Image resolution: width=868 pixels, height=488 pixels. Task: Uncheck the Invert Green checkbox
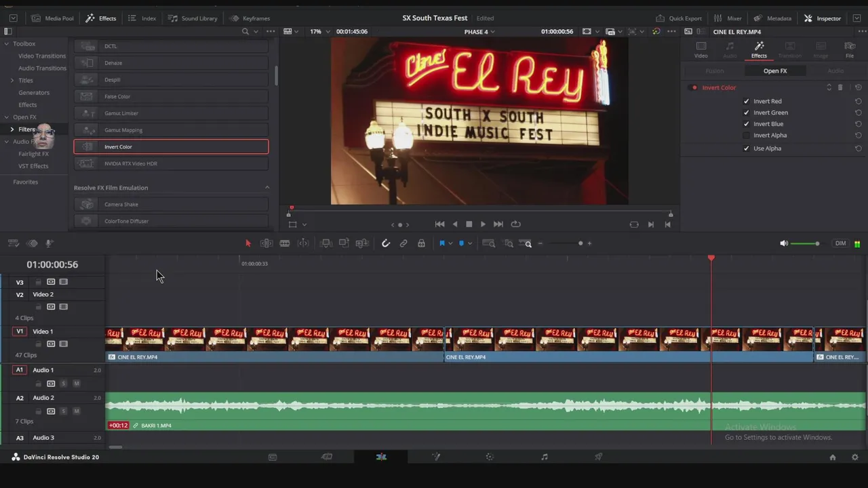coord(747,113)
